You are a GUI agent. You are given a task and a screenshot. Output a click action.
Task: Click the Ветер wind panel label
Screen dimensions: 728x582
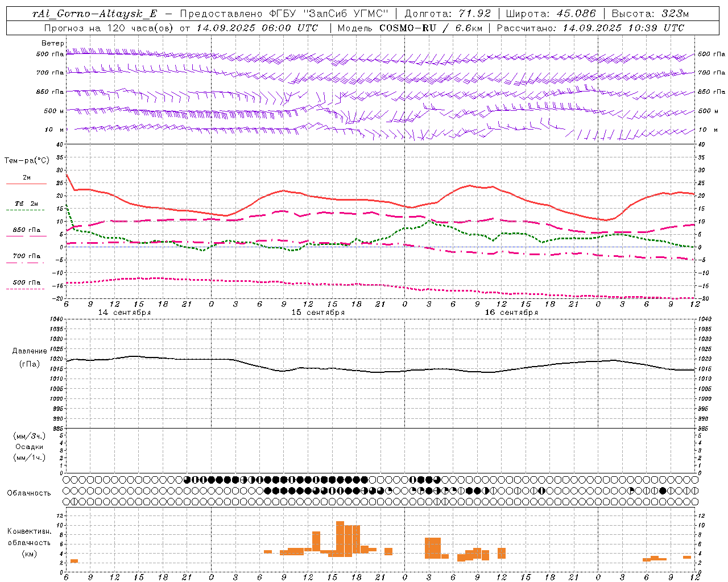click(x=53, y=43)
